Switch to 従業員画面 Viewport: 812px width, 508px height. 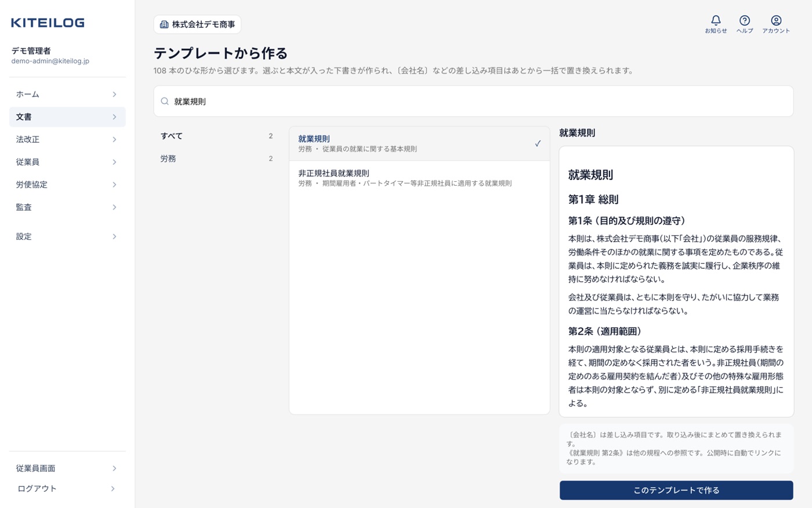pos(67,468)
